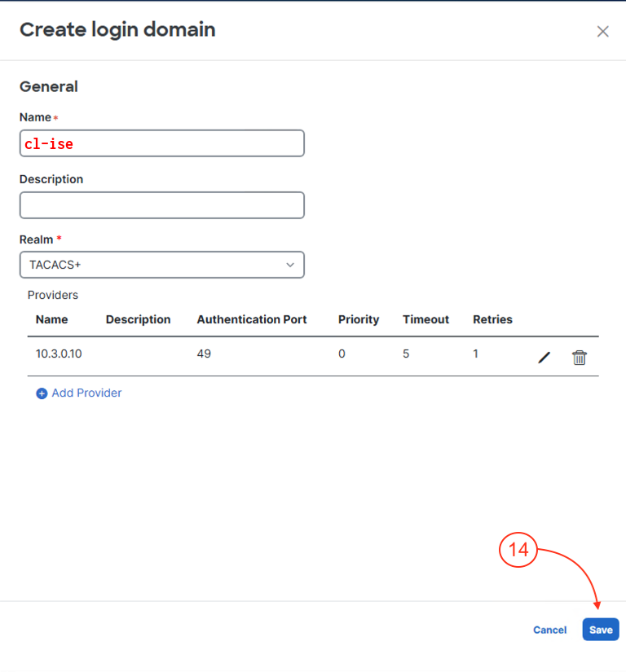This screenshot has width=626, height=672.
Task: Click the Retries column header
Action: coord(492,319)
